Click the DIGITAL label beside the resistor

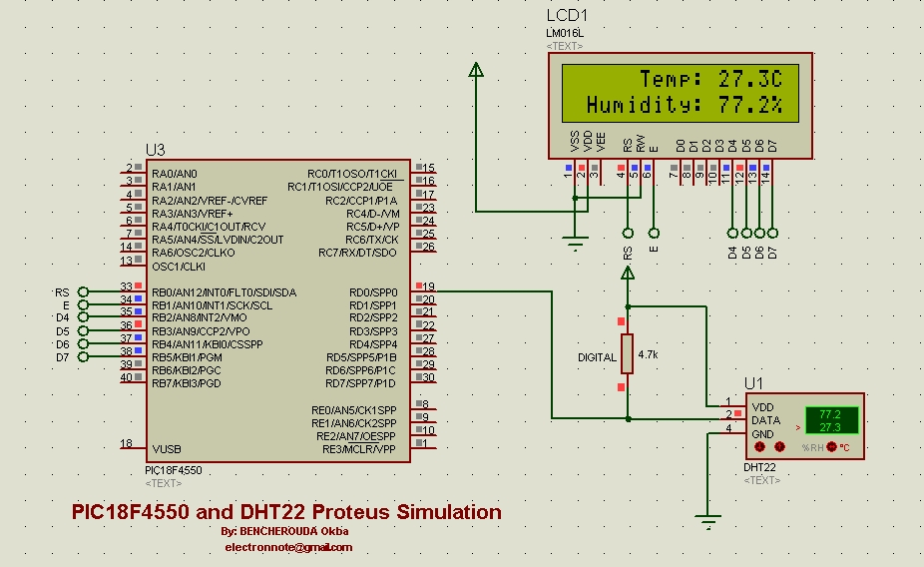pyautogui.click(x=597, y=357)
